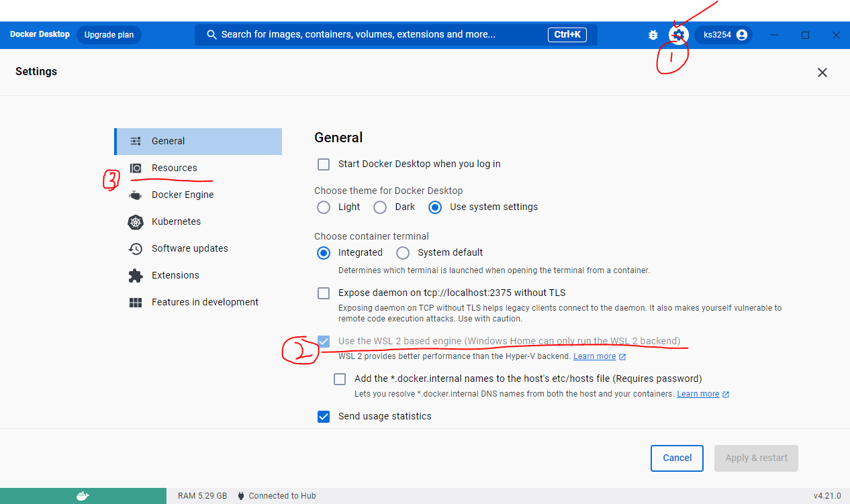Click the bug troubleshoot icon
850x504 pixels.
click(653, 35)
